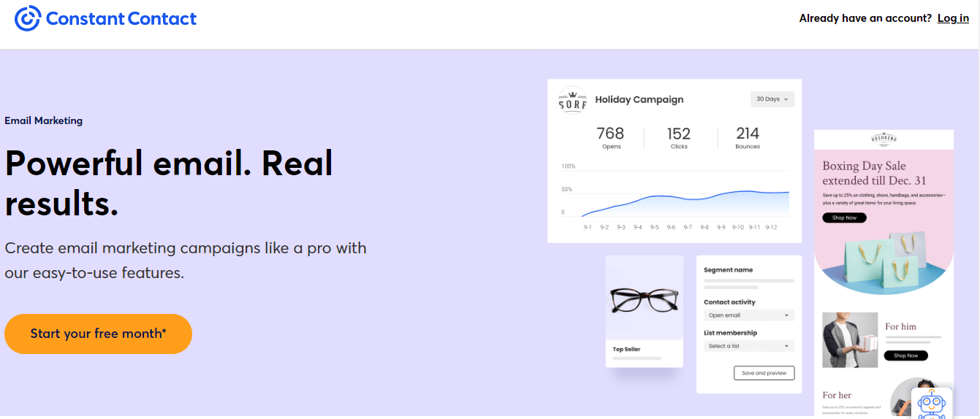Click the SORF brand logo circle

pos(572,100)
